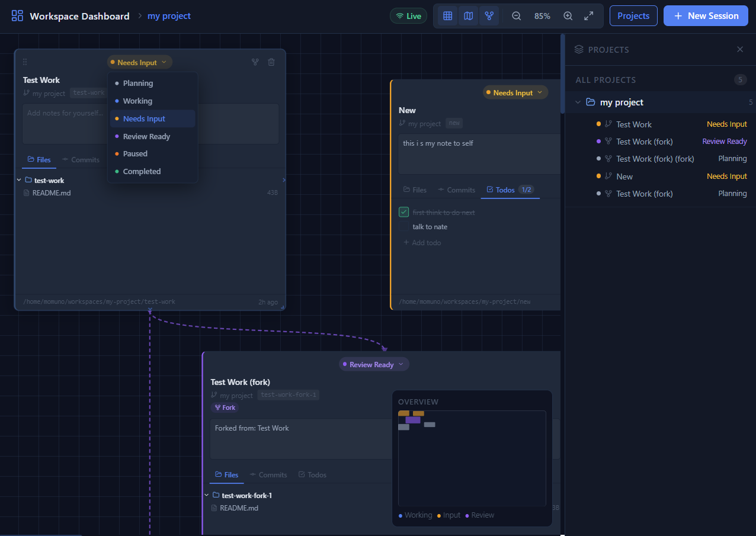Grab the drag handle on Test Work card
Screen dimensions: 756x536
coord(25,62)
